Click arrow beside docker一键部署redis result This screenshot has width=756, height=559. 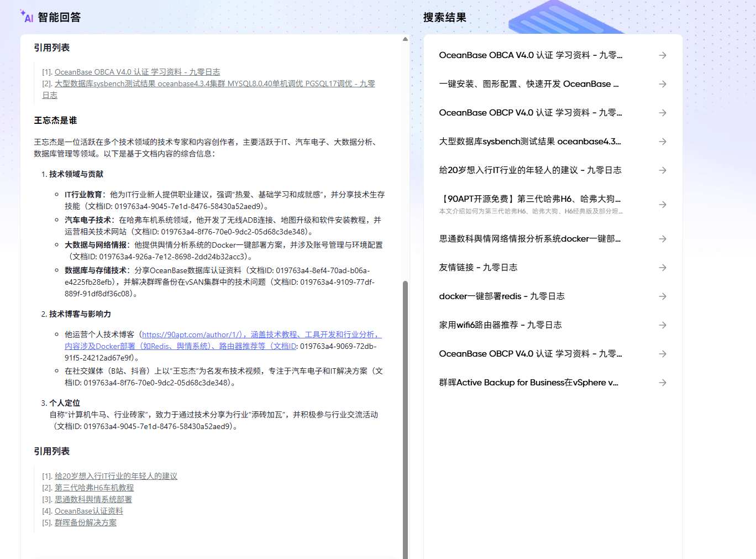coord(663,296)
